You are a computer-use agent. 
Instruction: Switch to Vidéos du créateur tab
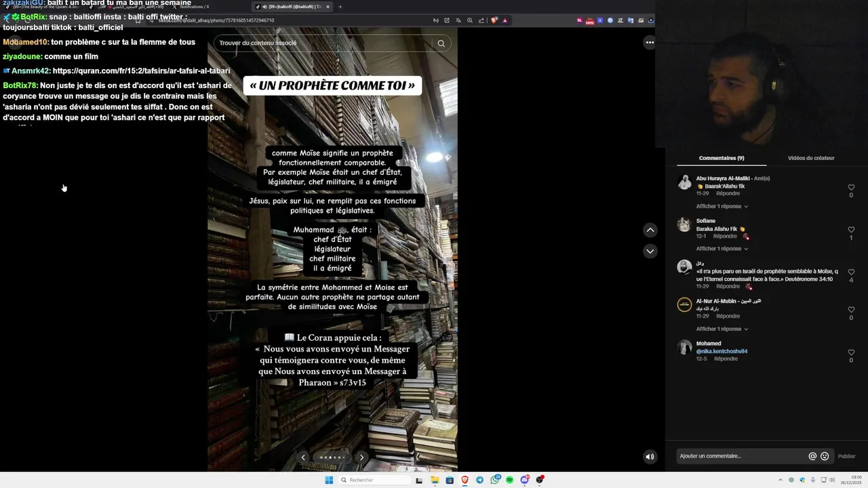click(811, 158)
